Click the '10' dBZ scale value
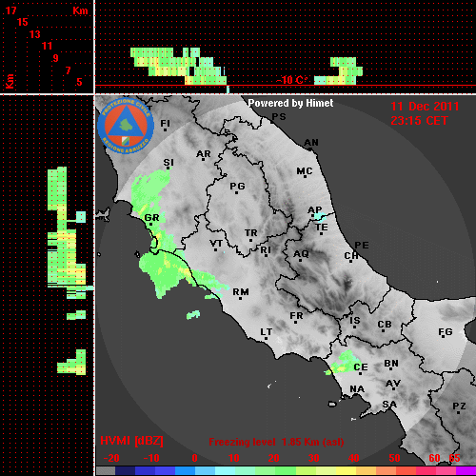 [234, 458]
